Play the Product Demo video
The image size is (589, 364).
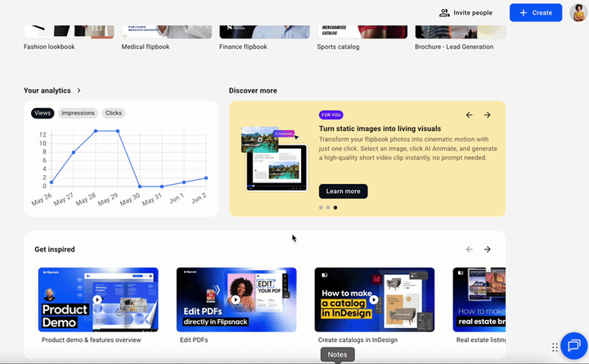click(x=97, y=299)
